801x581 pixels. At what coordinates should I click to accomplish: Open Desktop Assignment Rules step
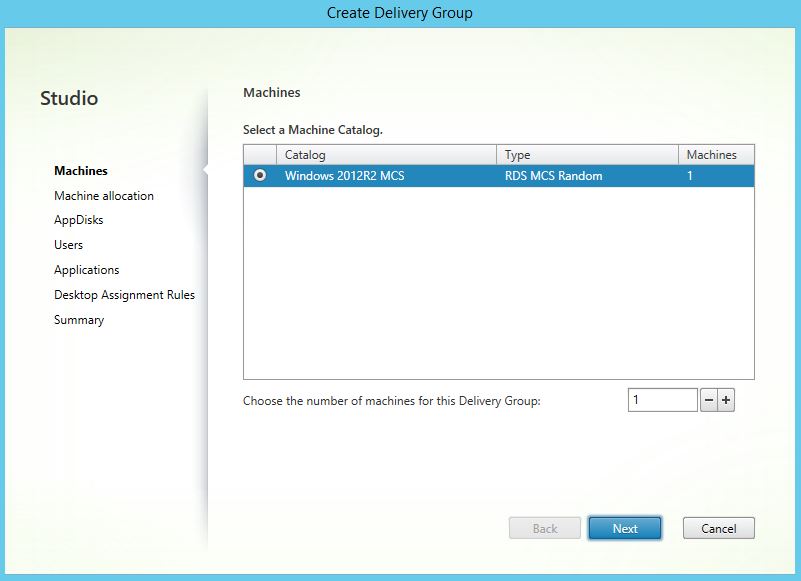tap(124, 295)
